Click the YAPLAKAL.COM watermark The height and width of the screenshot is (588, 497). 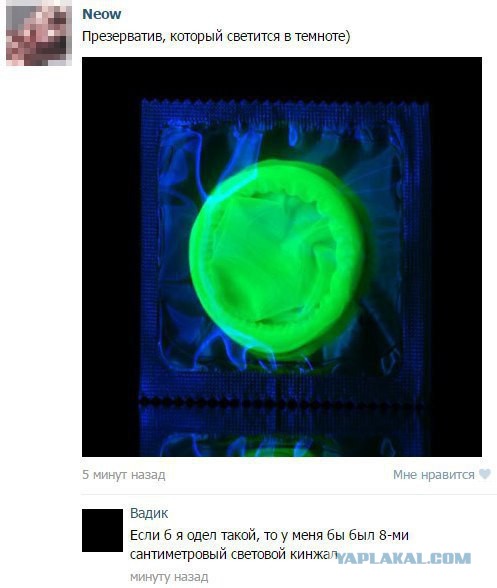click(403, 559)
